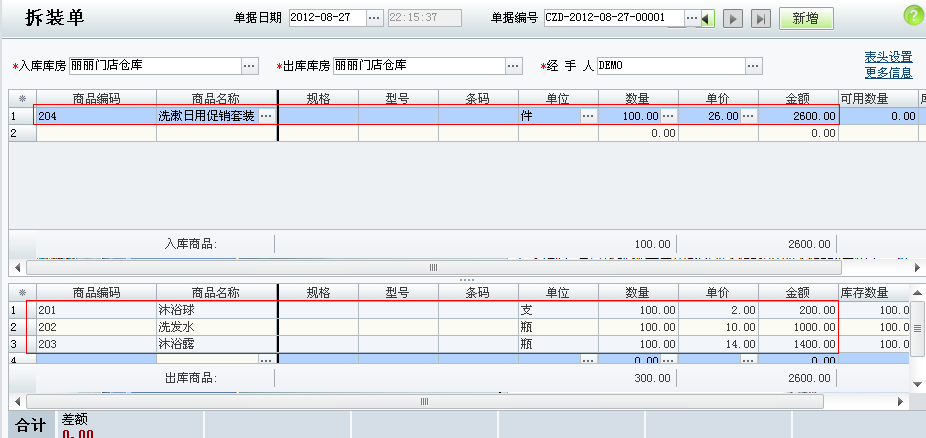The image size is (926, 438).
Task: Open 更多信息 link
Action: click(888, 73)
